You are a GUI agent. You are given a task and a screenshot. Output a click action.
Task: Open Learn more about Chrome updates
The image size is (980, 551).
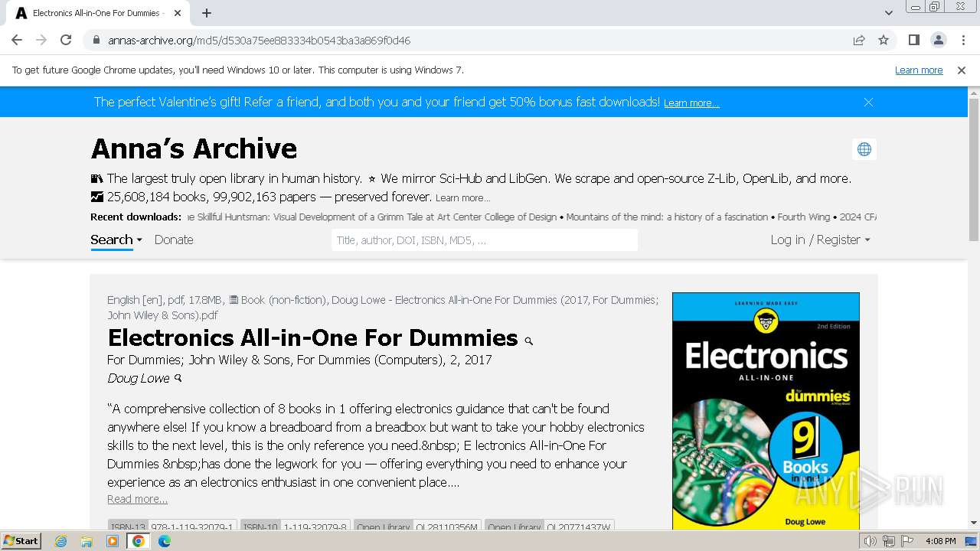click(919, 70)
